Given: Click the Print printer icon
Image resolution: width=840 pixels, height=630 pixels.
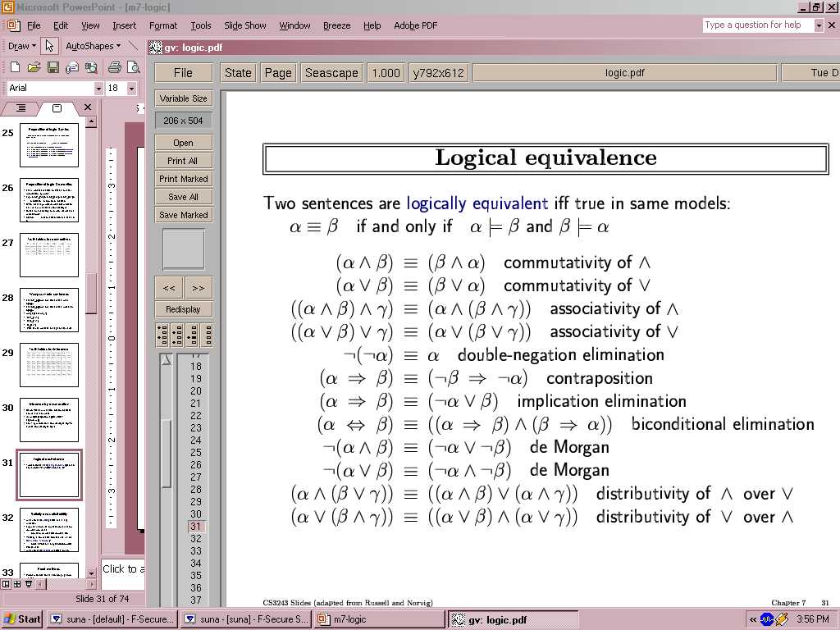Looking at the screenshot, I should [x=115, y=67].
